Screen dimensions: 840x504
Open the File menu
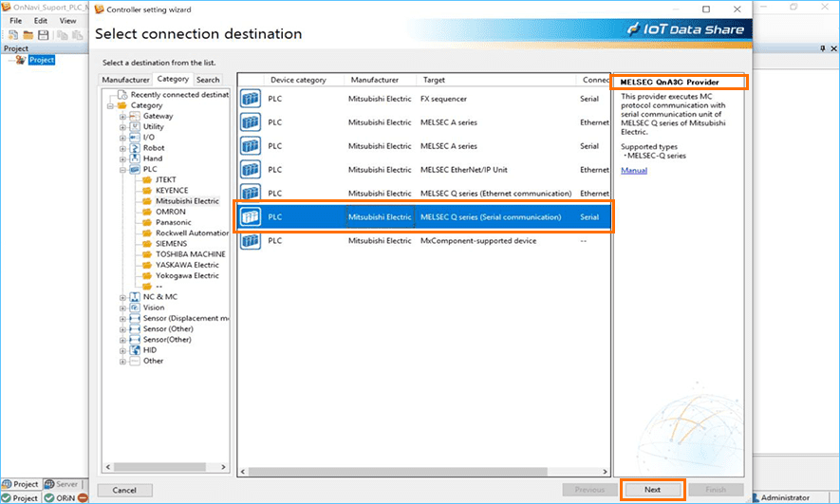click(x=16, y=20)
